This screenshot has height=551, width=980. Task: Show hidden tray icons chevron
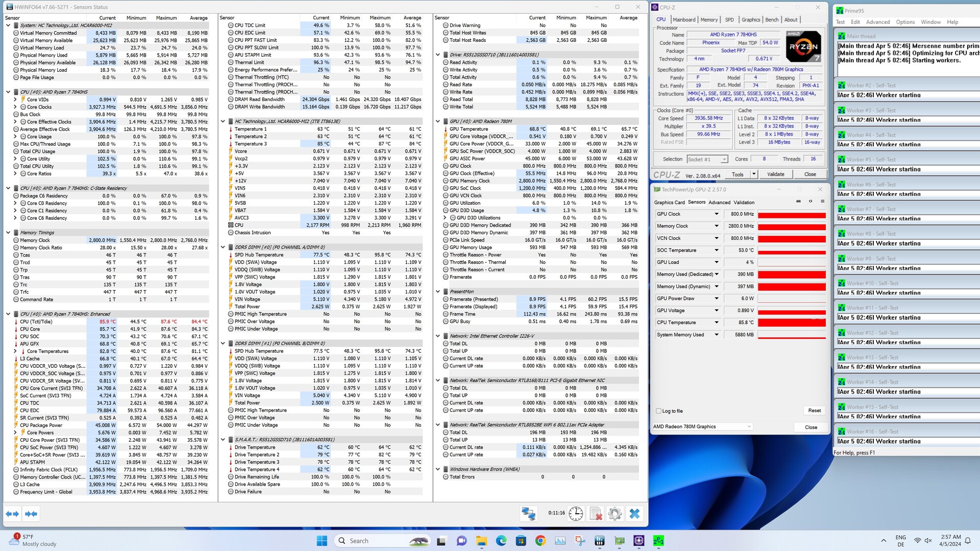884,541
